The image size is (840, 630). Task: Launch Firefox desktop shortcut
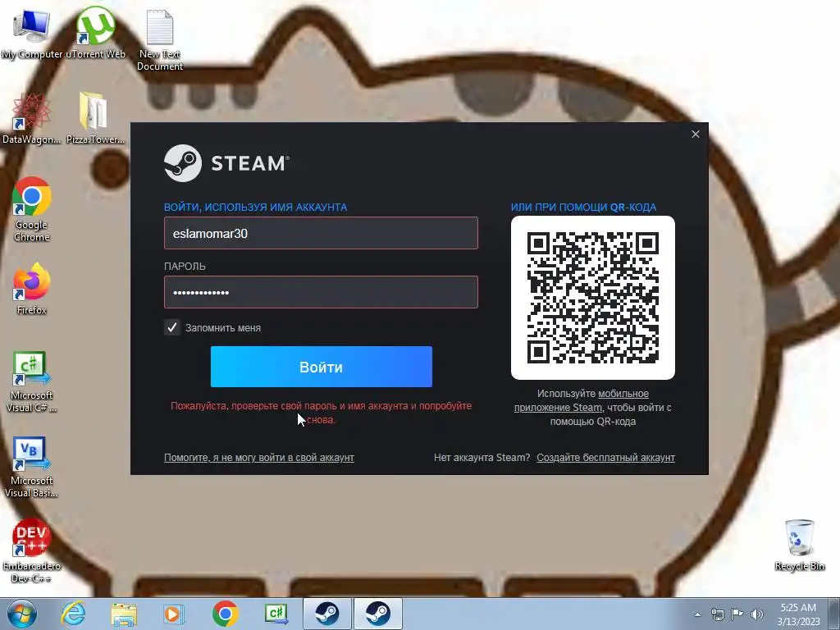click(32, 290)
